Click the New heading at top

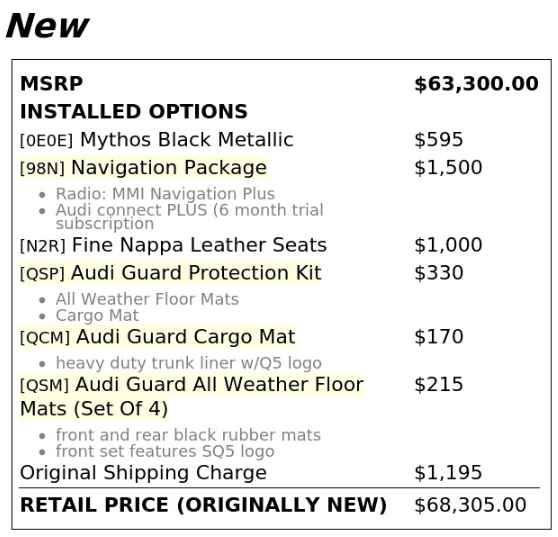(47, 26)
